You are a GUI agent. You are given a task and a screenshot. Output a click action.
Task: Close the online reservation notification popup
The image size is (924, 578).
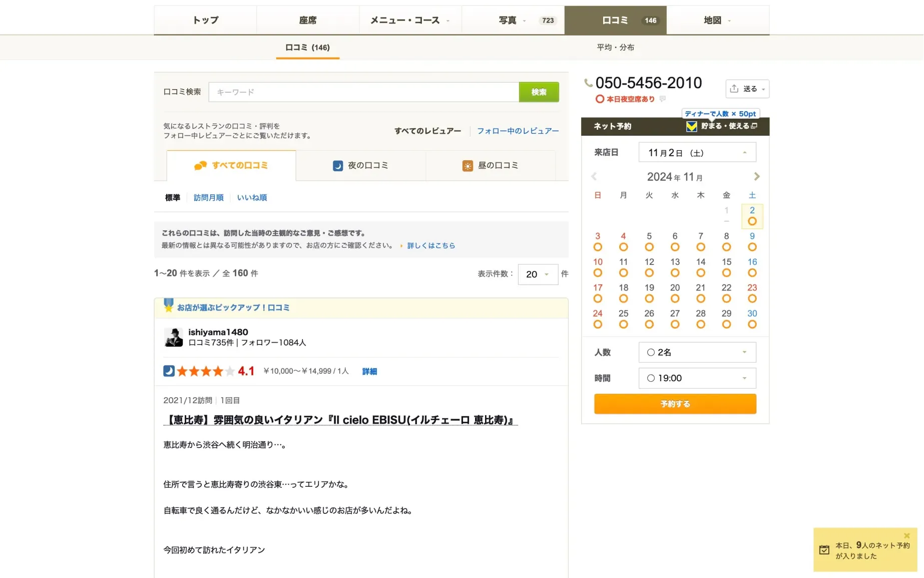tap(906, 535)
